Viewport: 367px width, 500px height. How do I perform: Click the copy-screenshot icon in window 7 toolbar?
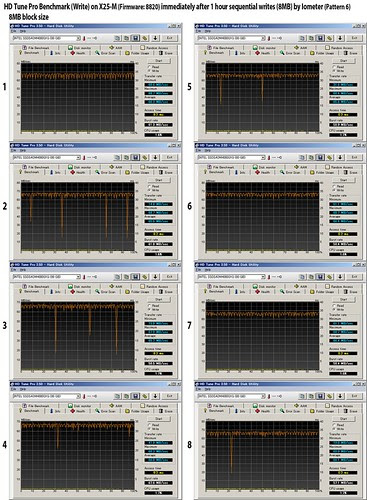311,277
